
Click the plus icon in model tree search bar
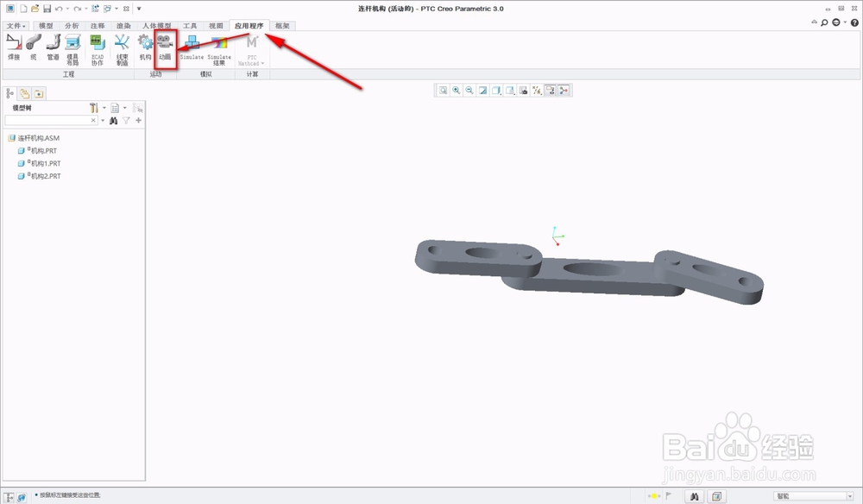[x=139, y=121]
